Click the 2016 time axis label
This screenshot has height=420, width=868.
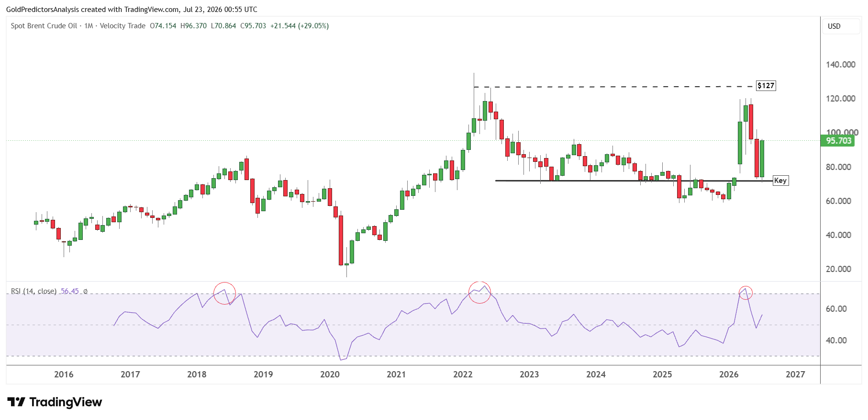[x=64, y=375]
